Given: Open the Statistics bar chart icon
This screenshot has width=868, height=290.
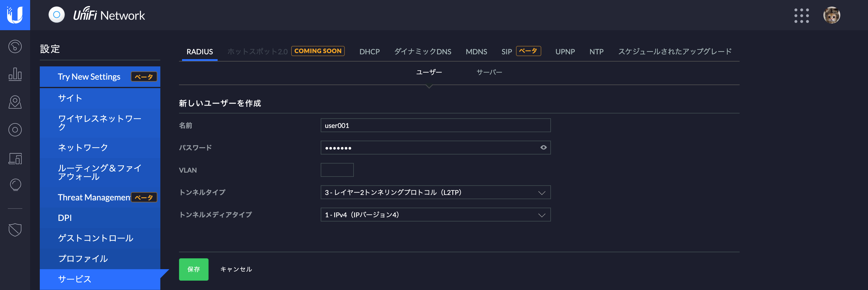Looking at the screenshot, I should pyautogui.click(x=15, y=74).
